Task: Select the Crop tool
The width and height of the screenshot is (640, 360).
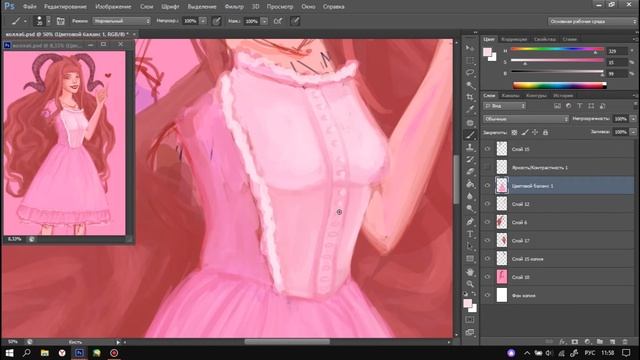Action: click(470, 97)
